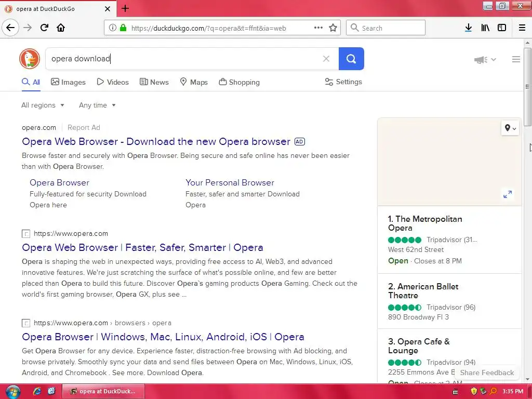Open The Metropolitan Opera listing
Screen dimensions: 532x399
pyautogui.click(x=425, y=223)
